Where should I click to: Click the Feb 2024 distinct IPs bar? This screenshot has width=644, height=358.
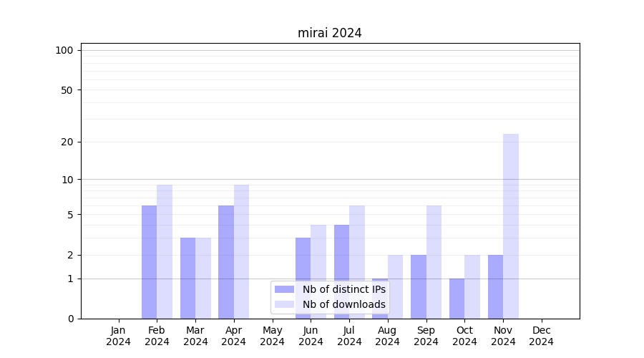(x=149, y=261)
